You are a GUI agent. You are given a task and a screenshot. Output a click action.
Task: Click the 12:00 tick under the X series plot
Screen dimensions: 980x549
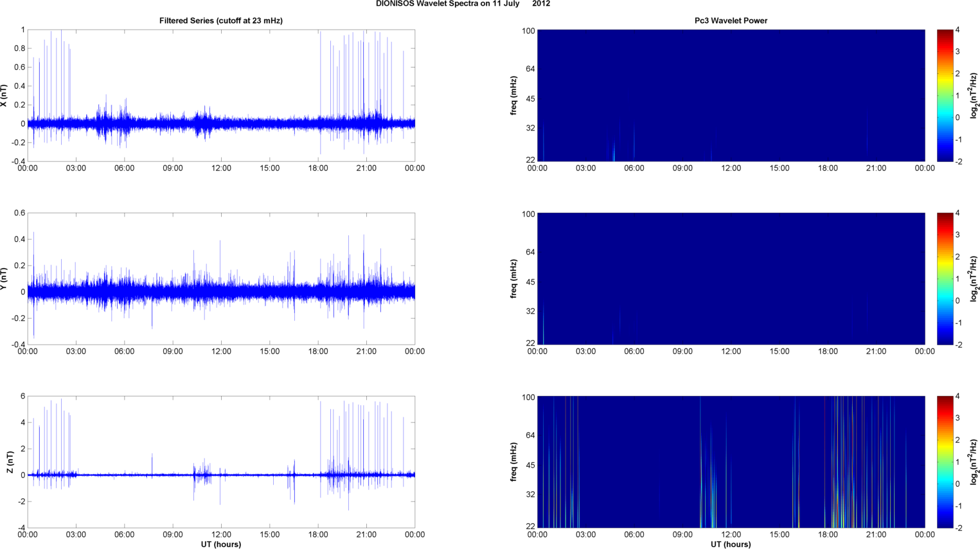[x=221, y=168]
